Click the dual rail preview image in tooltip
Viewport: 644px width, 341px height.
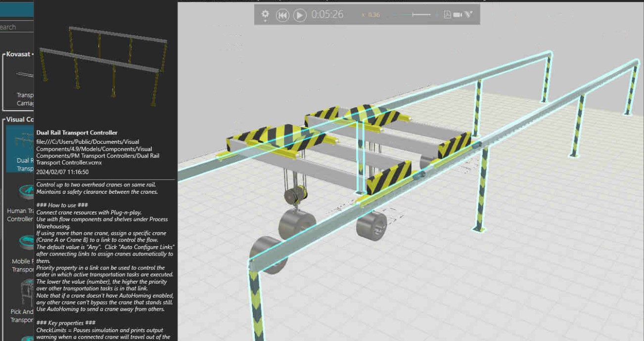tap(104, 64)
